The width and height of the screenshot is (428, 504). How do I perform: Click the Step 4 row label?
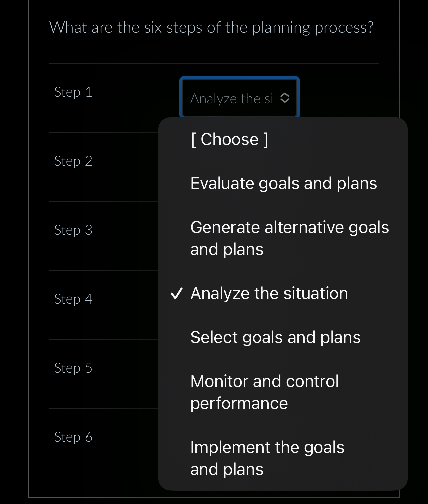73,299
